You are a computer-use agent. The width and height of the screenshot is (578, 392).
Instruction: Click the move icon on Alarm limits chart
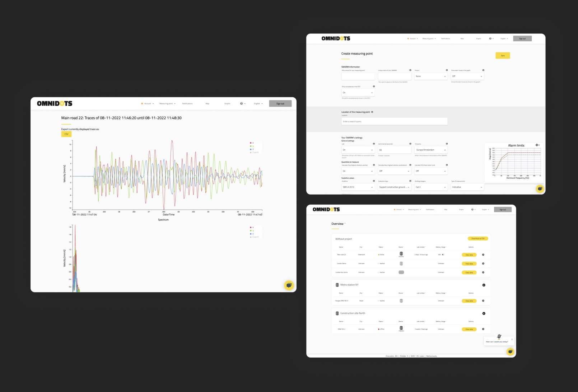coord(537,145)
